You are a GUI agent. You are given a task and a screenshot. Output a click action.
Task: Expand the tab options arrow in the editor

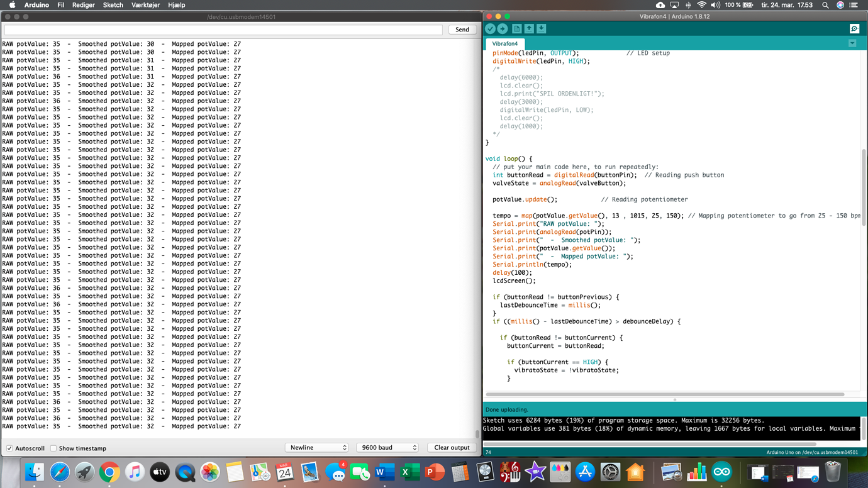[852, 43]
